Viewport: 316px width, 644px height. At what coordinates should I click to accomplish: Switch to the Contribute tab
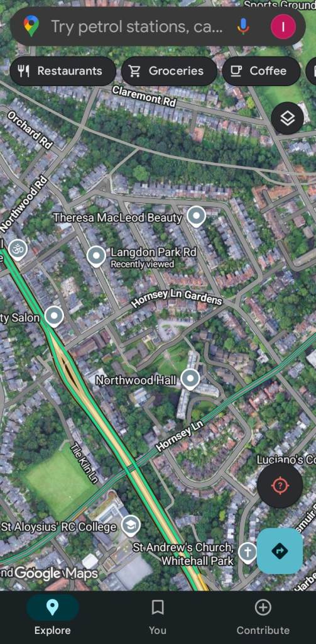(263, 617)
